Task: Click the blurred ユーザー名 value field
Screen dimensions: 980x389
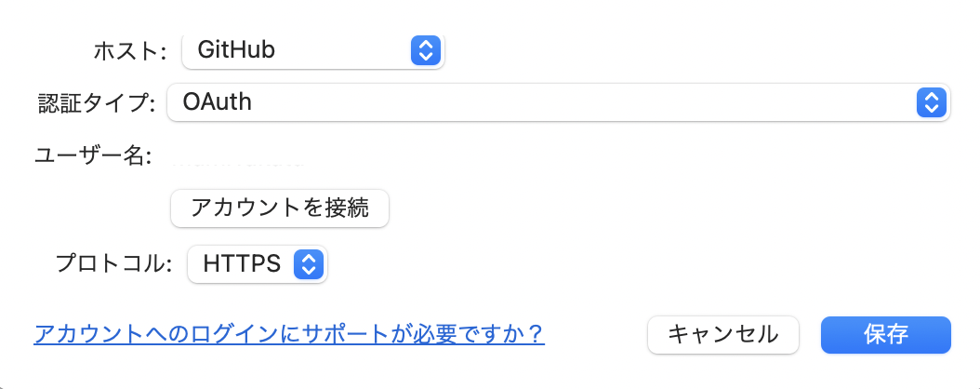Action: coord(238,158)
